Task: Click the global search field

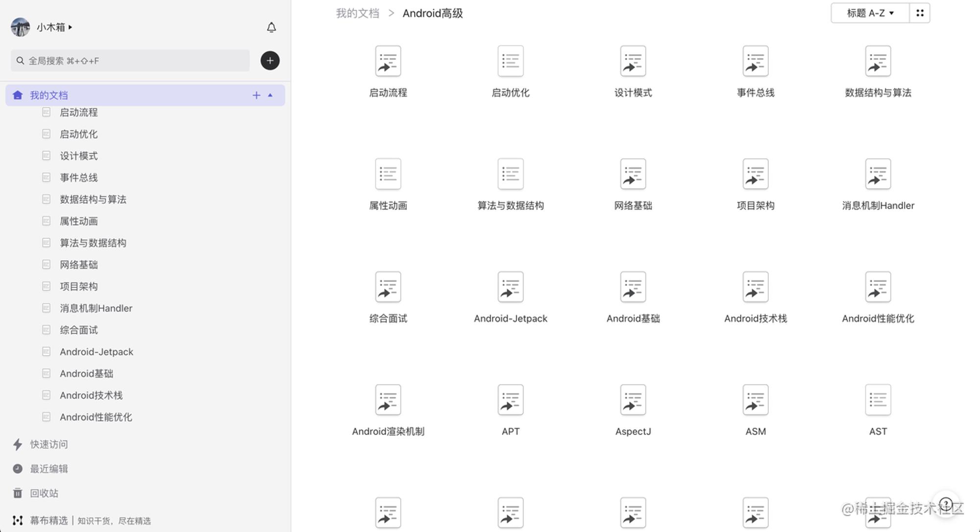Action: coord(130,61)
